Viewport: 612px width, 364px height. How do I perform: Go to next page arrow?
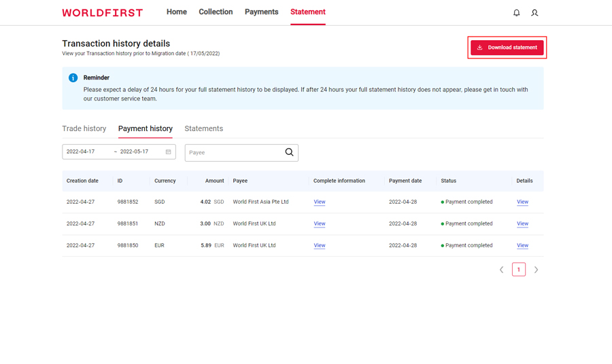pos(536,270)
